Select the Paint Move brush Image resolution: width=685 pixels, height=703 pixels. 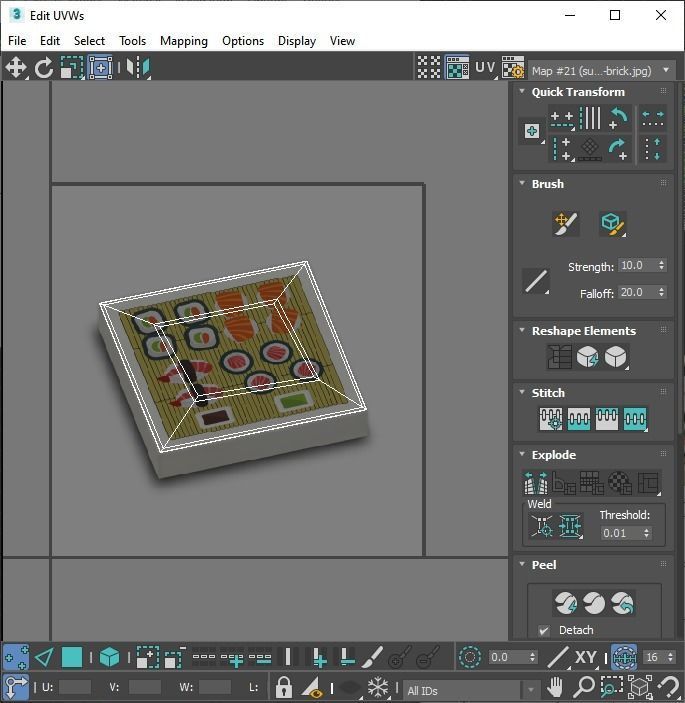click(566, 223)
